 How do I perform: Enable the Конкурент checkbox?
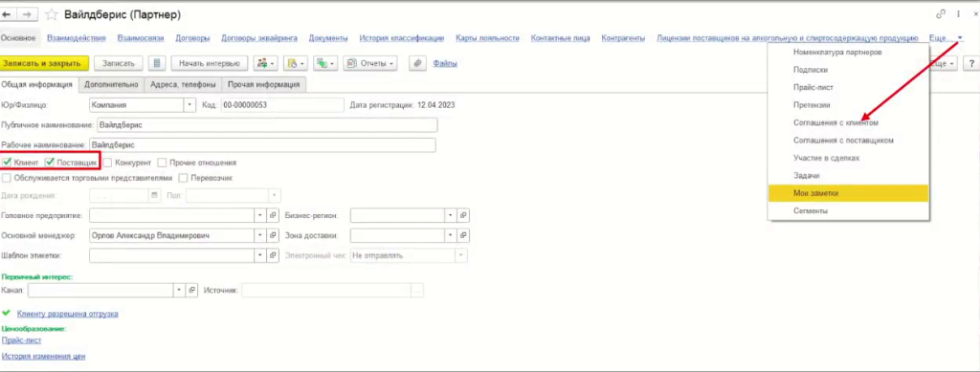(x=108, y=163)
